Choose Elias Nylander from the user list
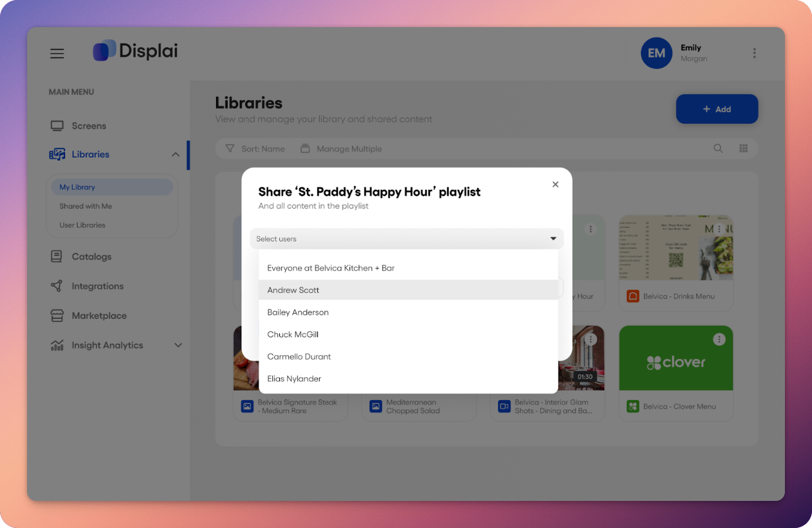This screenshot has width=812, height=528. tap(408, 379)
